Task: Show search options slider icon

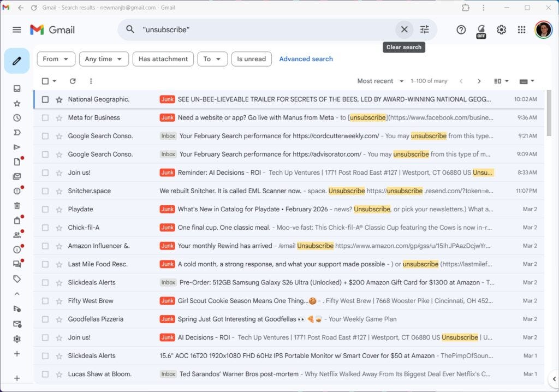Action: coord(424,29)
